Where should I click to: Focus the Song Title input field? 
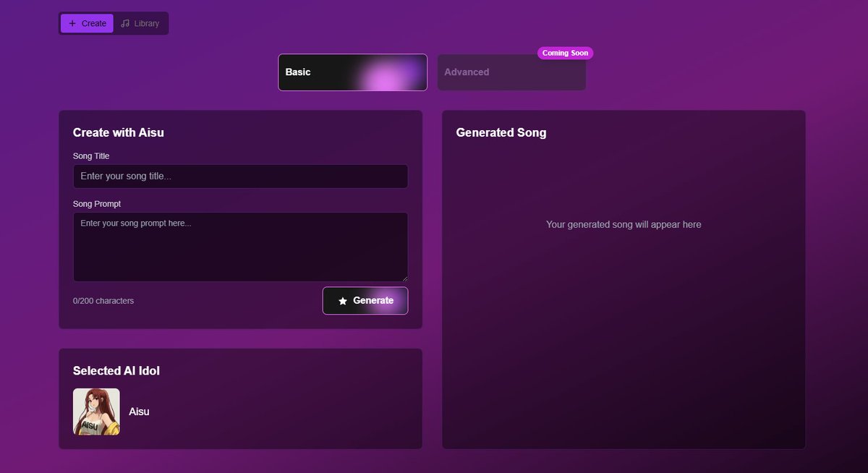point(240,176)
